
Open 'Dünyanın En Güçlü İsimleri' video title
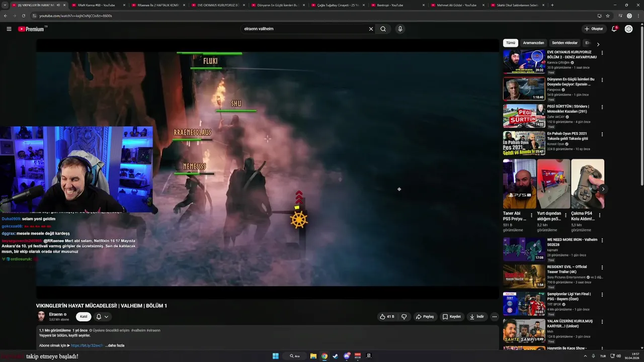coord(571,82)
